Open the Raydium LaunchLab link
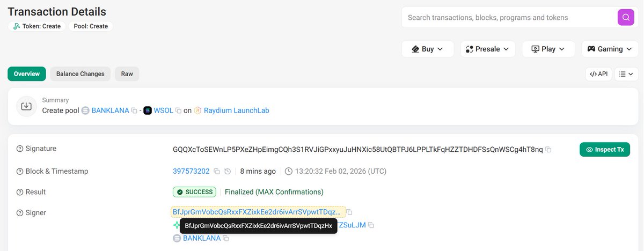 [236, 110]
